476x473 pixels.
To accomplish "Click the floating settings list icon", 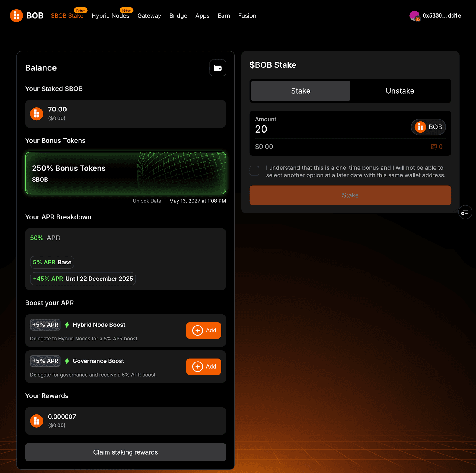I will click(x=465, y=212).
